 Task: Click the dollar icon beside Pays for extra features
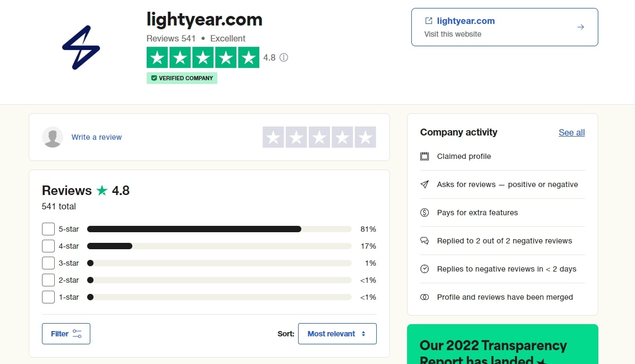[424, 213]
